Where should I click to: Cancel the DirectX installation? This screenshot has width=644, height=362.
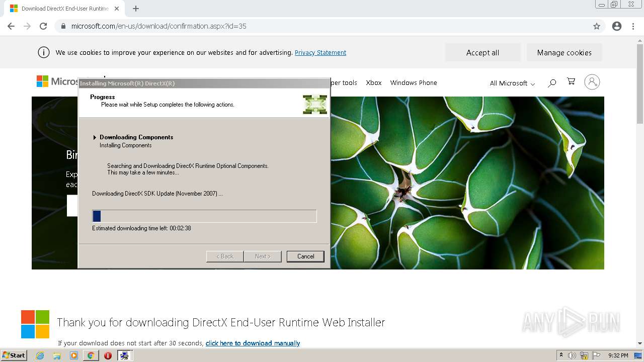tap(305, 256)
